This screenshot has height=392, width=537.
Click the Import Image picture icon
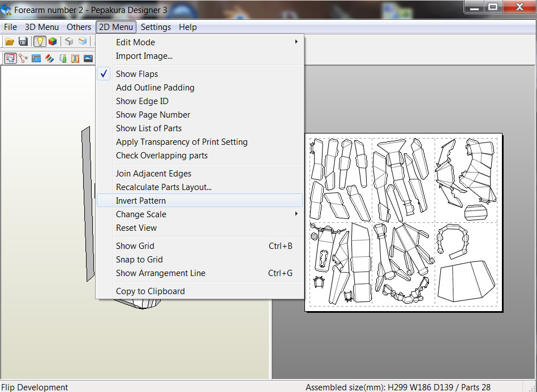click(88, 58)
